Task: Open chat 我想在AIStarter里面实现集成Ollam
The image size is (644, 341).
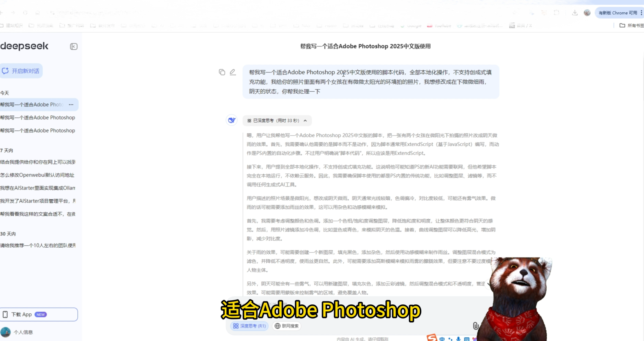Action: click(38, 188)
